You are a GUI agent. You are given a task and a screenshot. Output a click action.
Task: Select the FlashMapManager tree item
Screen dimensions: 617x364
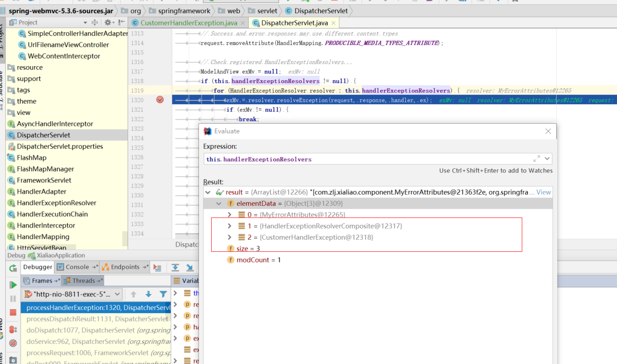(46, 169)
